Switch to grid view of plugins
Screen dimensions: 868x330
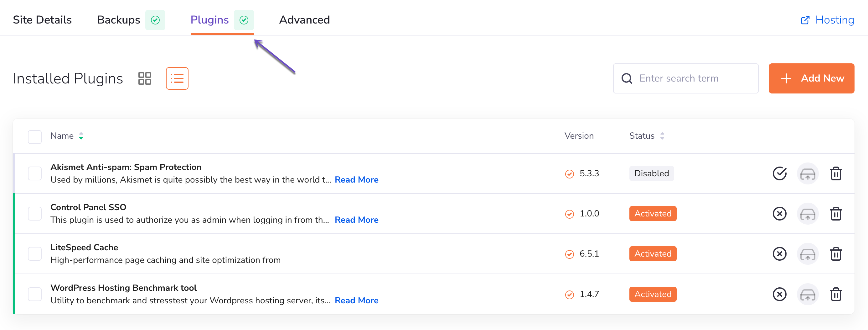[x=145, y=79]
